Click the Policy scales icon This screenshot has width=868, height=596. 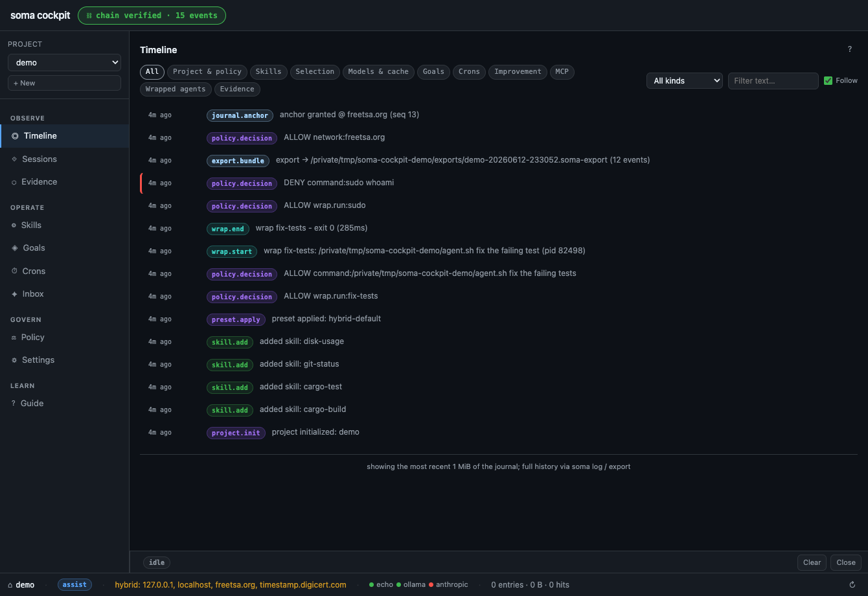14,338
